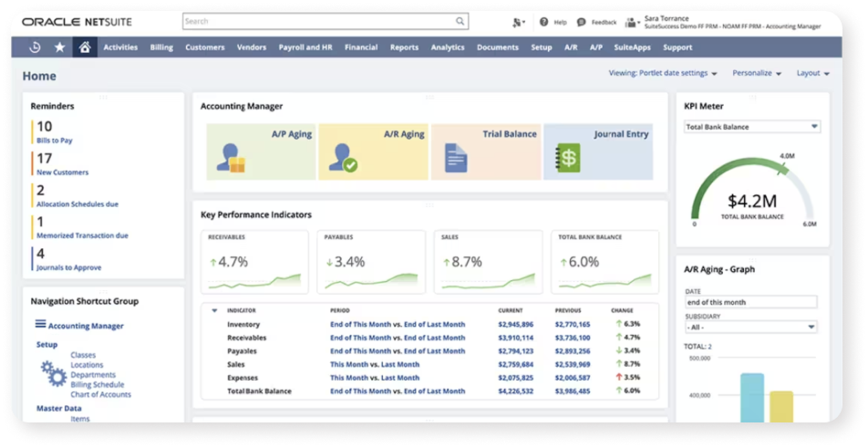Open the Total Bank Balance KPI dropdown

click(x=751, y=127)
